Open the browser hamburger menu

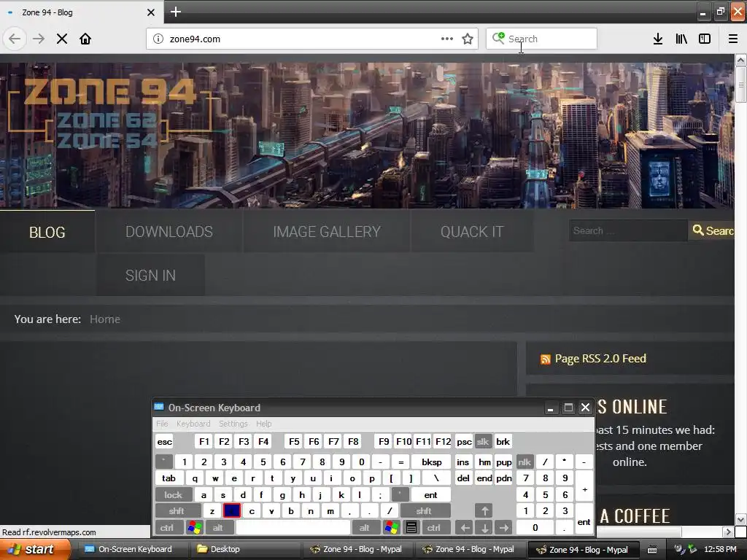pyautogui.click(x=733, y=39)
